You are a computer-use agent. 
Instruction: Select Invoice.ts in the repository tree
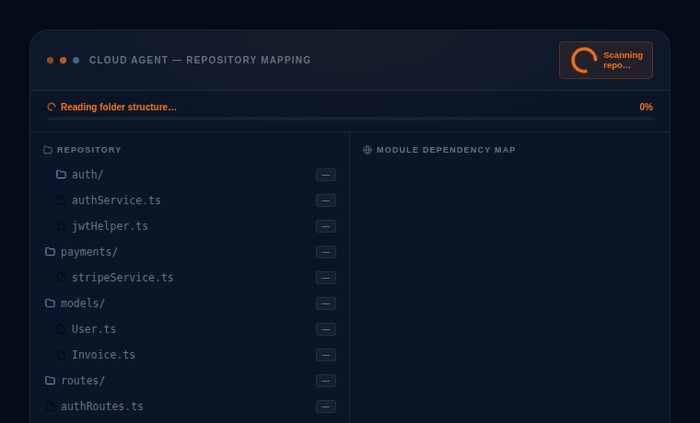pyautogui.click(x=103, y=355)
